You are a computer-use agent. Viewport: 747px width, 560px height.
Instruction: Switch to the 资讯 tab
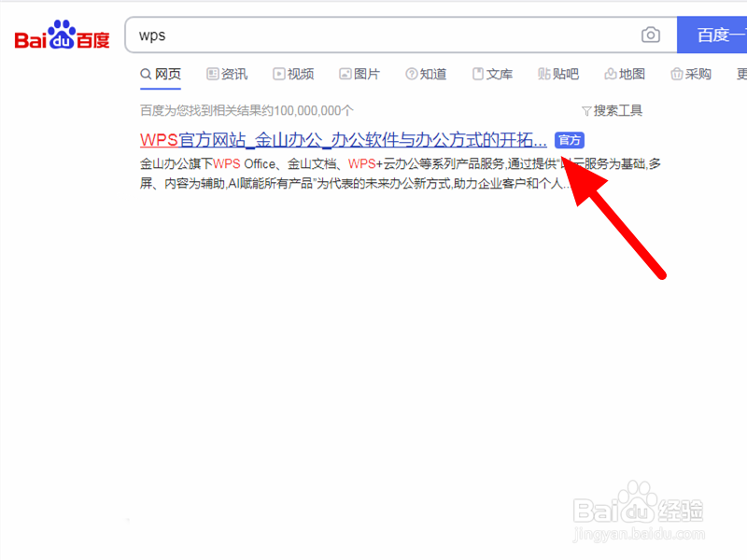227,75
